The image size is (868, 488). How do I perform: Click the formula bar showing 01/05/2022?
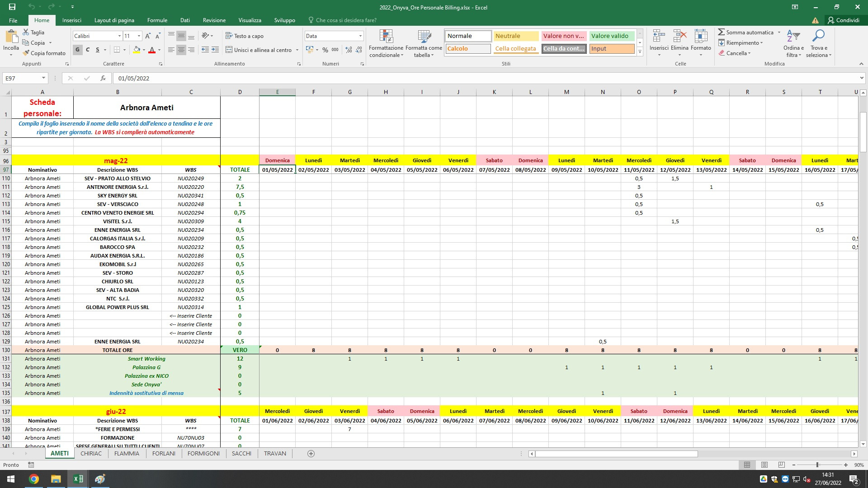(x=486, y=78)
